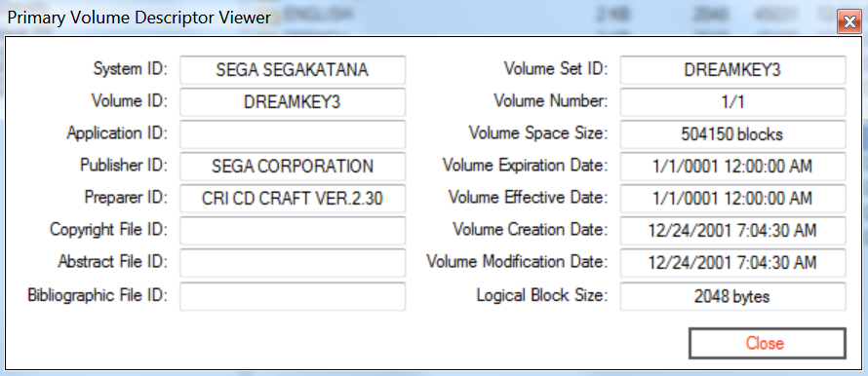Click the Logical Block Size label
This screenshot has width=868, height=376.
coord(542,296)
